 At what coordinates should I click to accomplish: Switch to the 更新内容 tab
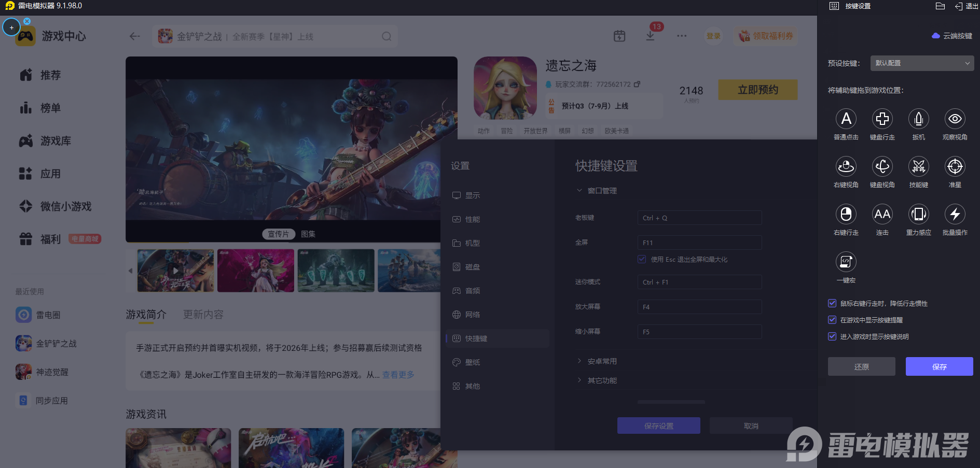coord(203,315)
